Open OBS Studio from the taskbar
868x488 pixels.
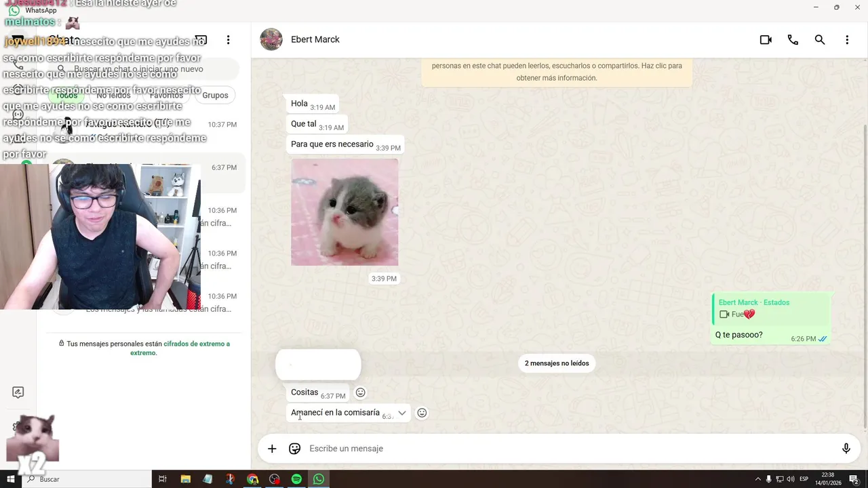point(275,479)
